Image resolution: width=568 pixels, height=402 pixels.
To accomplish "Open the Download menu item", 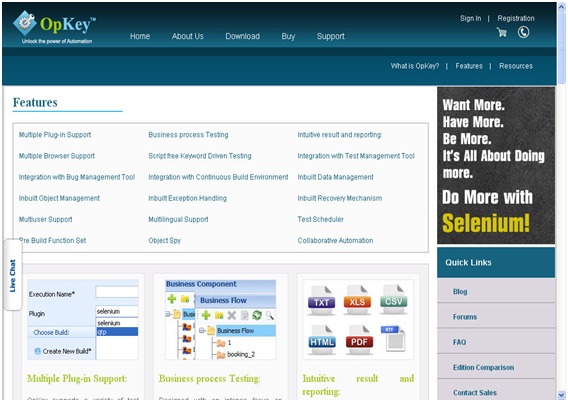I will point(242,36).
